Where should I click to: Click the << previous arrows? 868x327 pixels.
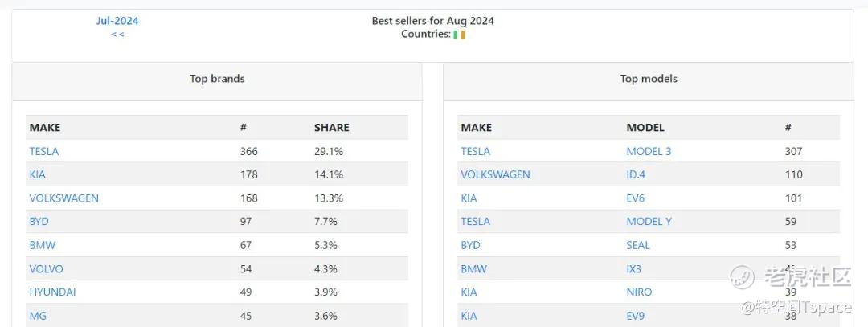117,34
